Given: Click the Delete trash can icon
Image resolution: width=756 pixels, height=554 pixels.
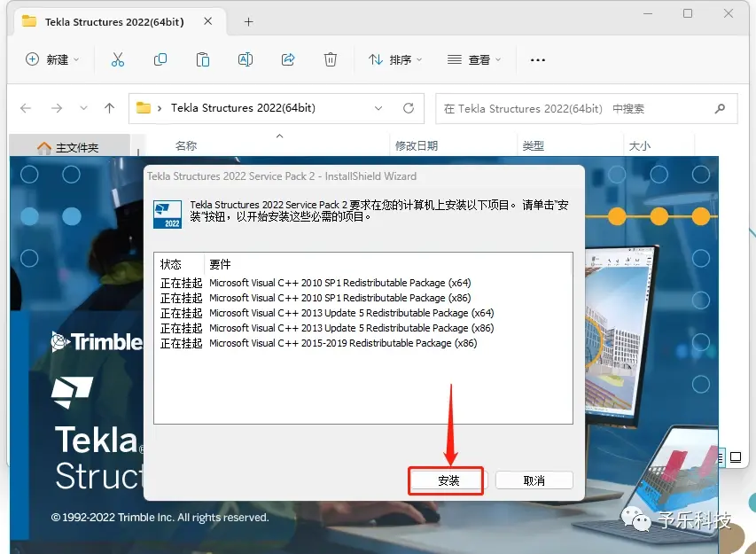Looking at the screenshot, I should coord(331,59).
